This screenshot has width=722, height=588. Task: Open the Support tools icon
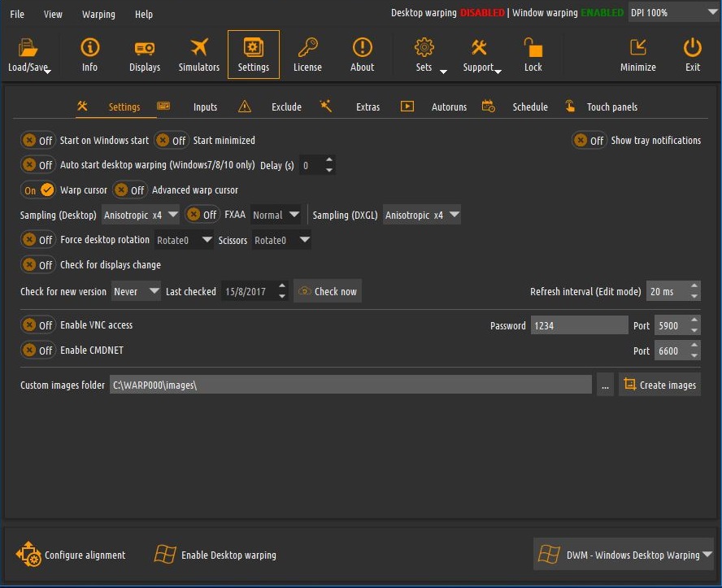pos(479,47)
